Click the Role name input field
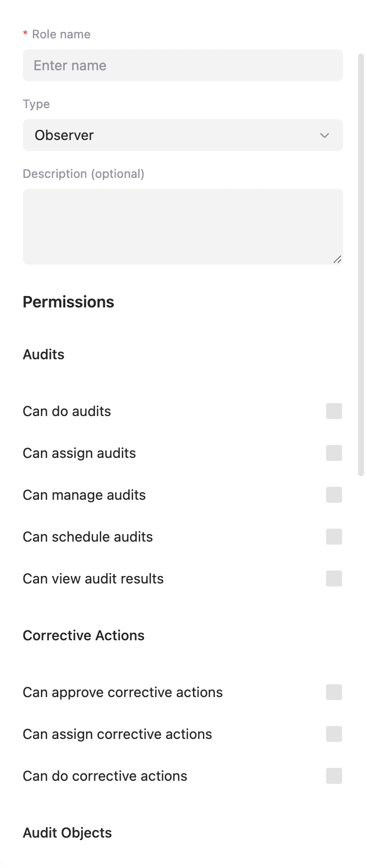 (183, 65)
